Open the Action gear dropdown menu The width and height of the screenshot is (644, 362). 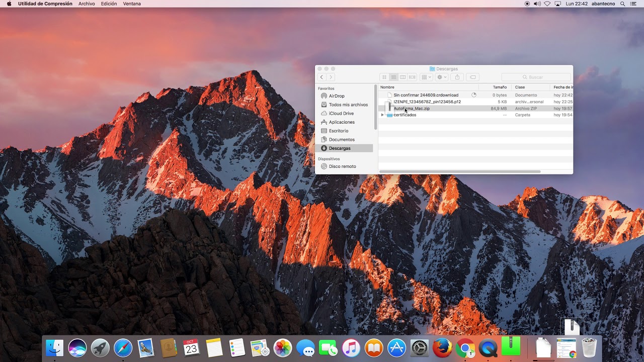[442, 77]
